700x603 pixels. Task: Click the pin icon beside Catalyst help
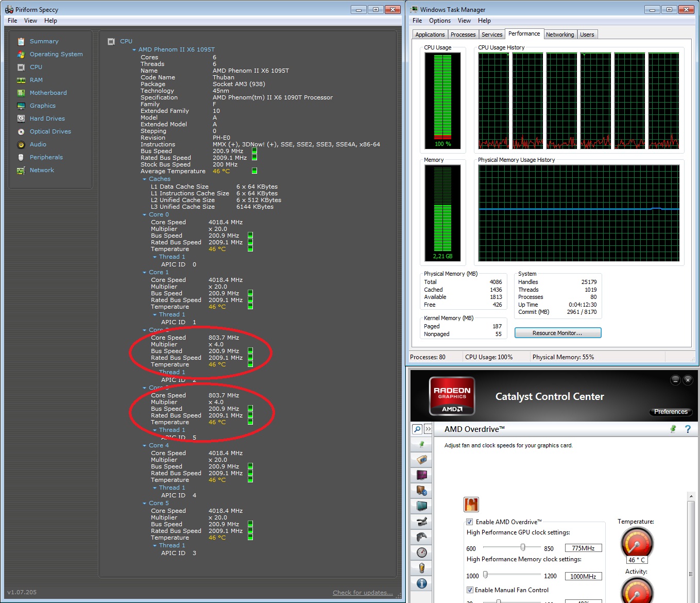pos(673,429)
